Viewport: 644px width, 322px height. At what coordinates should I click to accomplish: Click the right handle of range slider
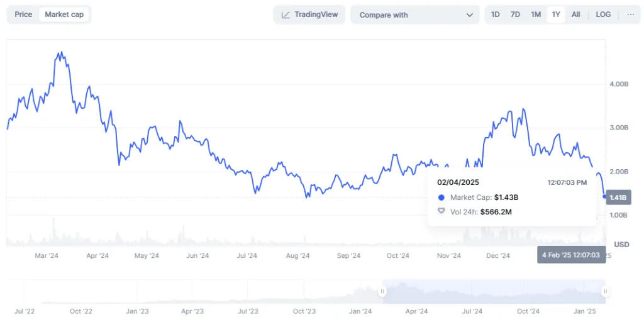605,291
